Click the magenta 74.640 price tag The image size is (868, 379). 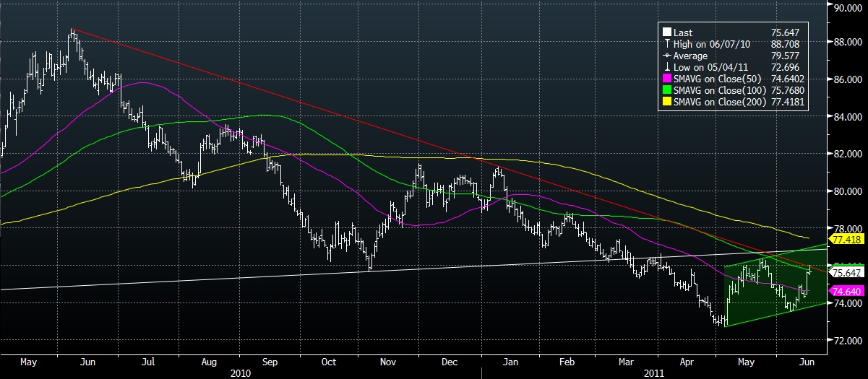coord(844,291)
